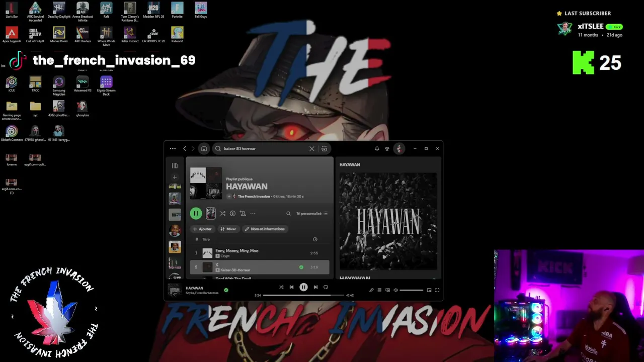The image size is (644, 362).
Task: Open the mini player
Action: [x=429, y=290]
